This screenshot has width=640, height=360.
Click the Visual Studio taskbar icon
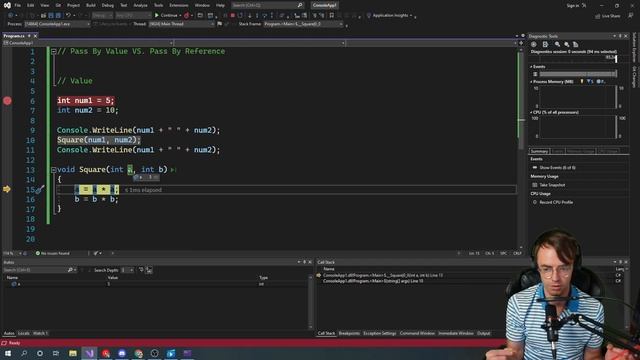tap(89, 353)
